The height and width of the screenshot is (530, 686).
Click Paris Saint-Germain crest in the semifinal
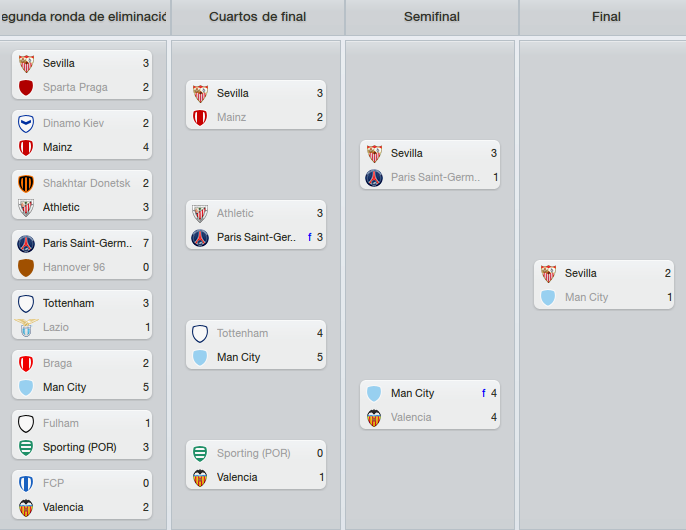374,178
